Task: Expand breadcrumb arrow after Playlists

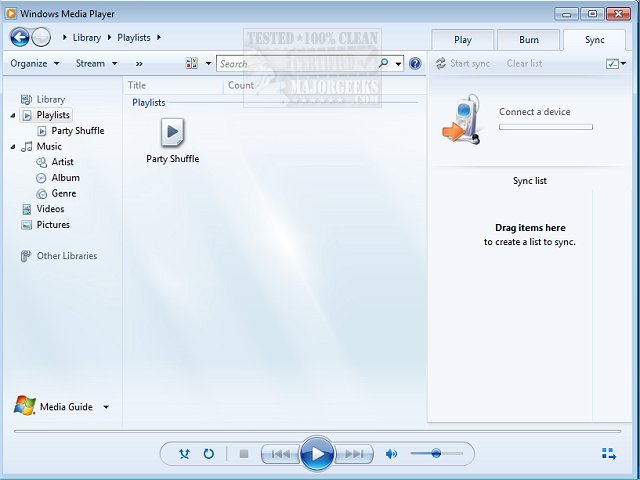Action: [159, 38]
